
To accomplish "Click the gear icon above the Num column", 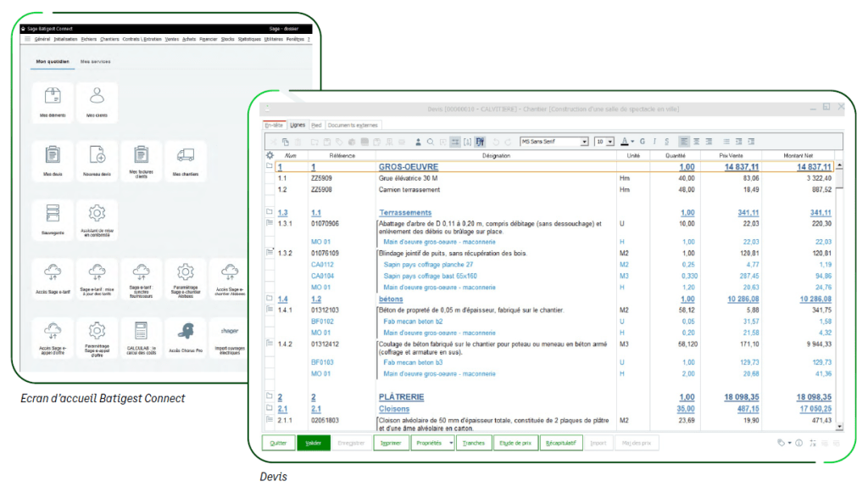I will coord(270,155).
